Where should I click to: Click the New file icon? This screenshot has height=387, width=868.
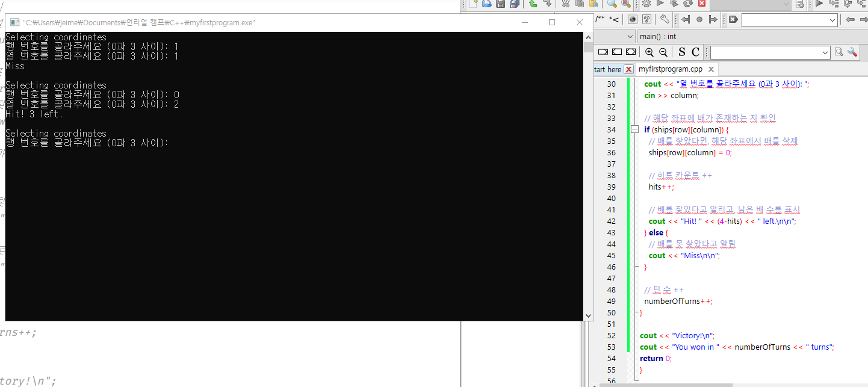(x=474, y=4)
